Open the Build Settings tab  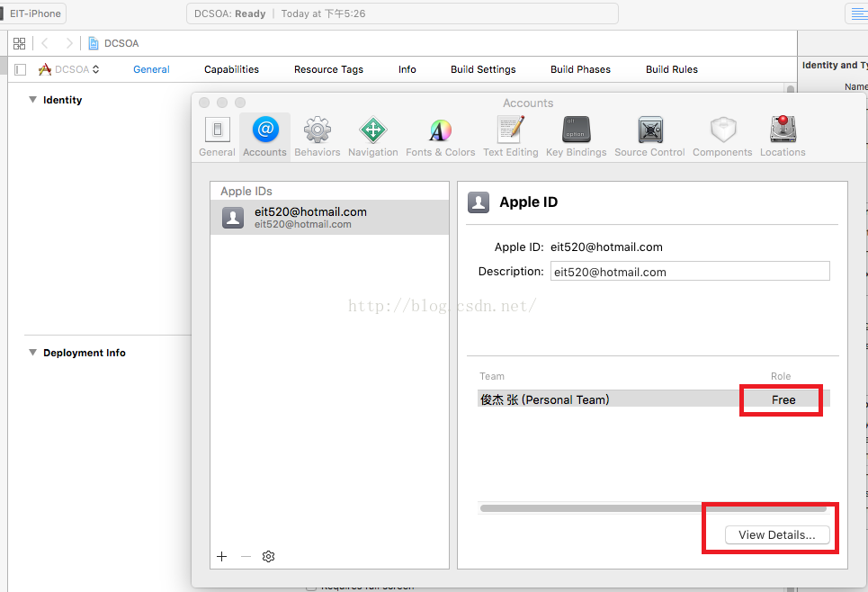pyautogui.click(x=483, y=69)
